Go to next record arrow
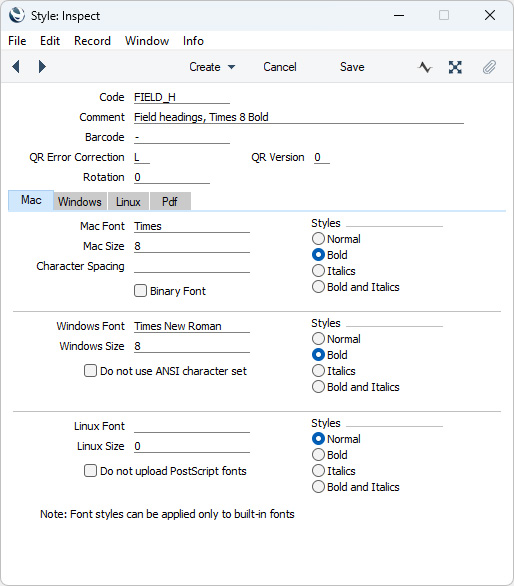Image resolution: width=514 pixels, height=586 pixels. coord(42,67)
